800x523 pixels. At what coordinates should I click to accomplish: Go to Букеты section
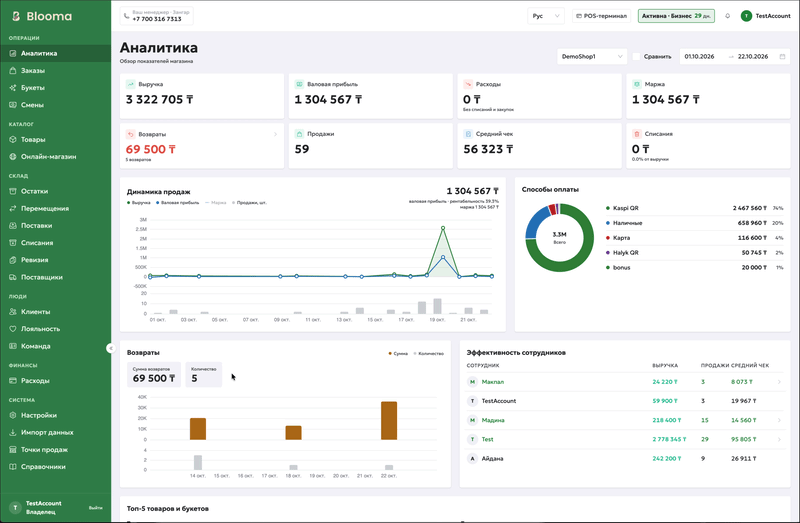pos(55,88)
